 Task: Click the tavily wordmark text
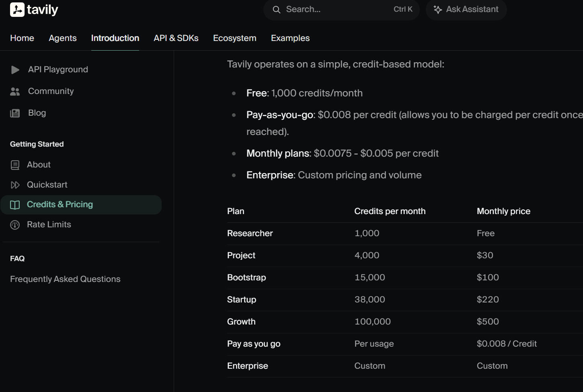click(x=42, y=10)
